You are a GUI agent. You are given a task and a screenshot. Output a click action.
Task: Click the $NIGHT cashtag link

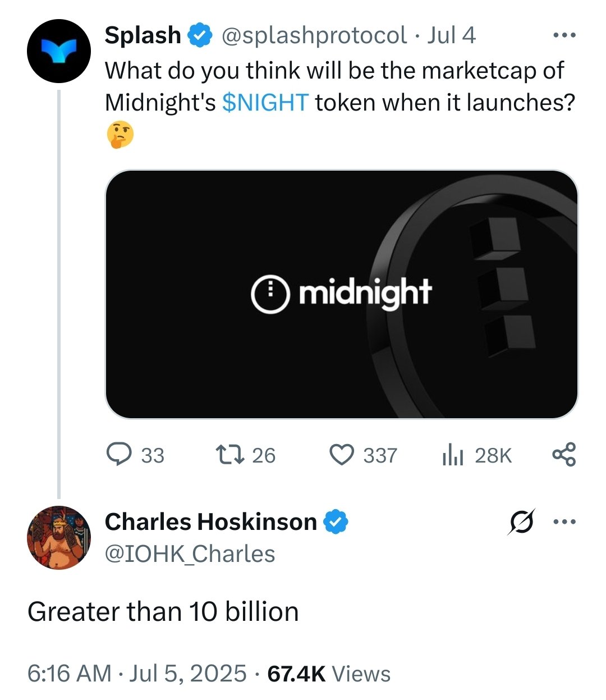(265, 102)
